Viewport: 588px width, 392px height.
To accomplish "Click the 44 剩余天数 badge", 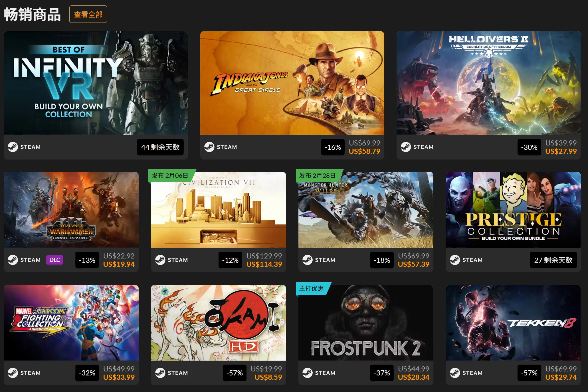I will point(160,147).
